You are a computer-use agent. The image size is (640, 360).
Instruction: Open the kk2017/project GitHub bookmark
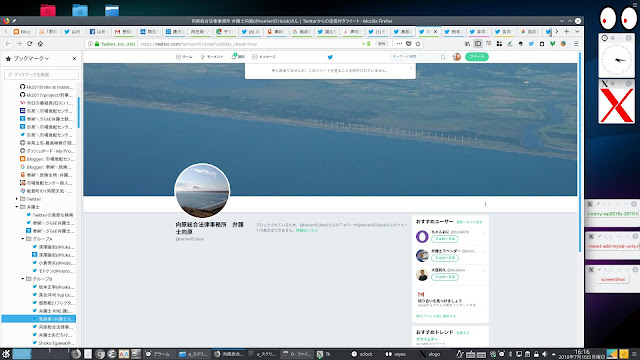(47, 95)
